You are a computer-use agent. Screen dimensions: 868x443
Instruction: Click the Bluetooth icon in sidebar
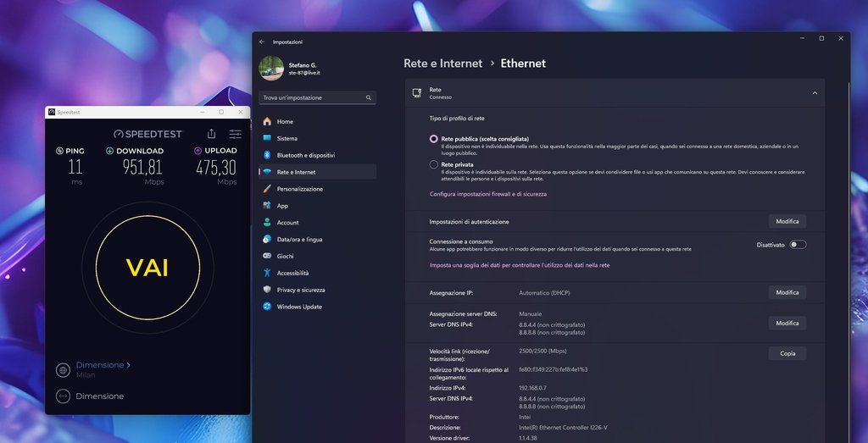click(x=267, y=155)
